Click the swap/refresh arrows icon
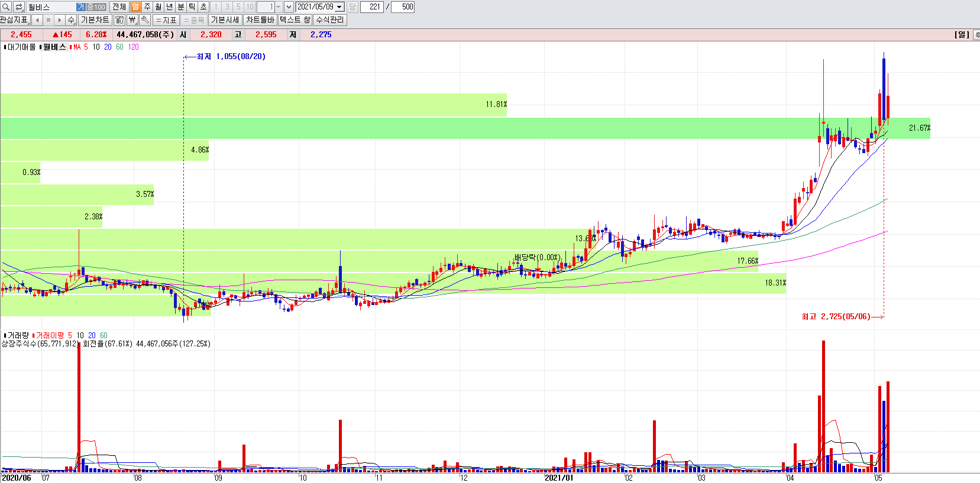 [x=19, y=7]
